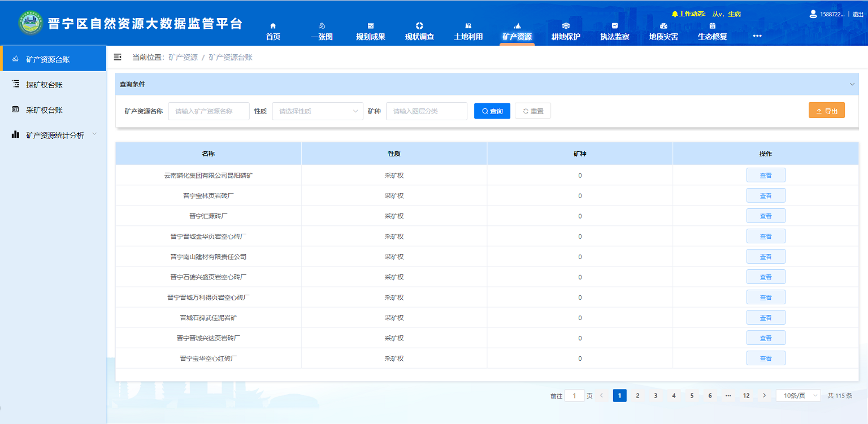Screen dimensions: 868x424
Task: Click the user avatar icon
Action: tap(813, 14)
